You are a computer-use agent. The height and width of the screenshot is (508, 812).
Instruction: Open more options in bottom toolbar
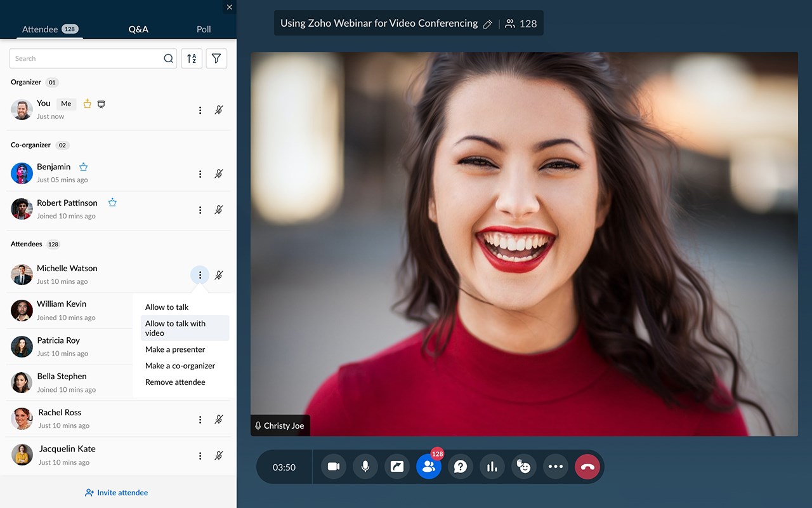coord(556,467)
